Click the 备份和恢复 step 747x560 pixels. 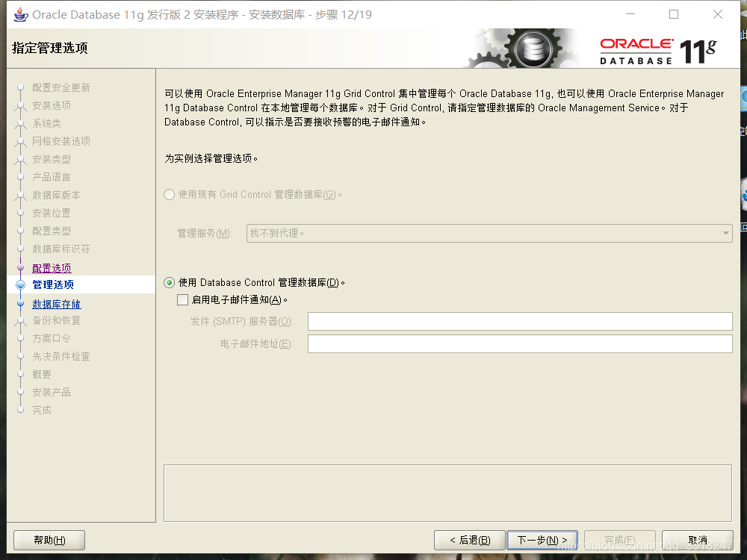coord(56,320)
